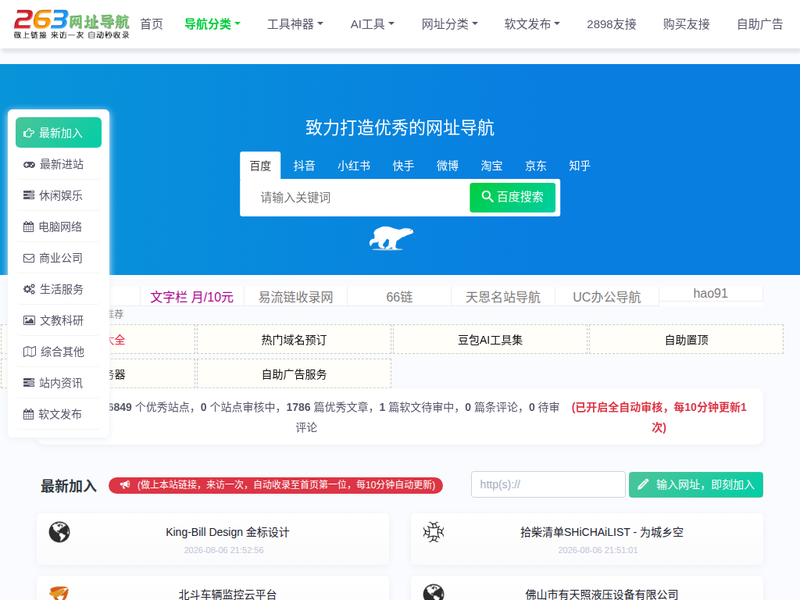Click the globe icon of 佛山市有天照液压设备
The height and width of the screenshot is (600, 800).
point(434,593)
